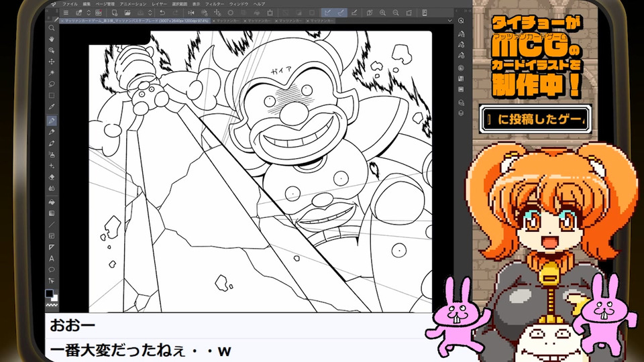Open the 選択範囲 menu
Viewport: 644px width, 362px height.
coord(180,4)
